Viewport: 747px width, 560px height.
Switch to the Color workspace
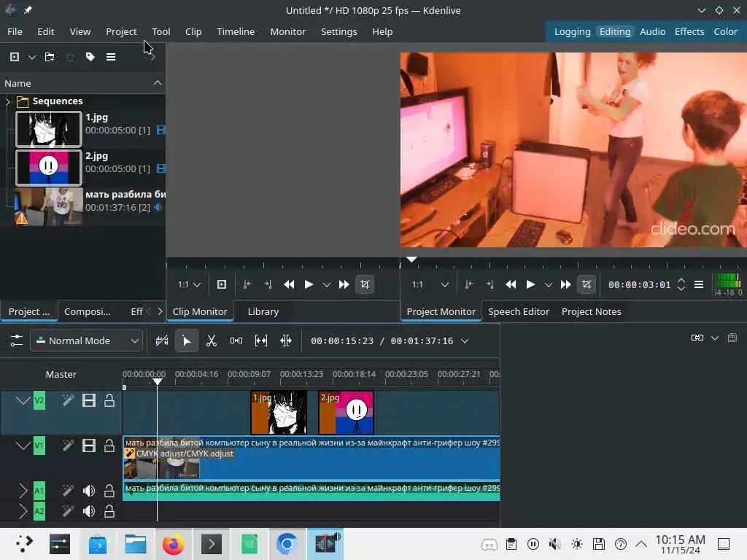coord(725,31)
